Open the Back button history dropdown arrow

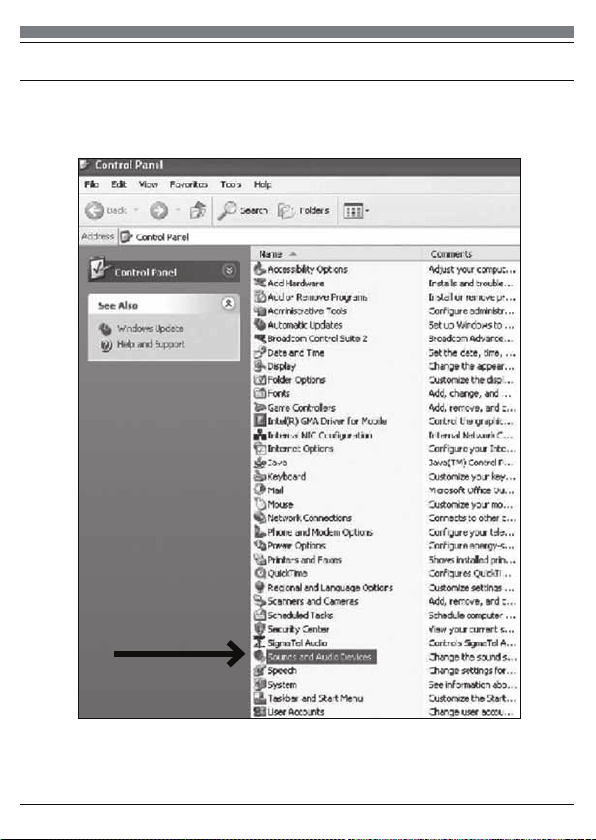click(136, 210)
